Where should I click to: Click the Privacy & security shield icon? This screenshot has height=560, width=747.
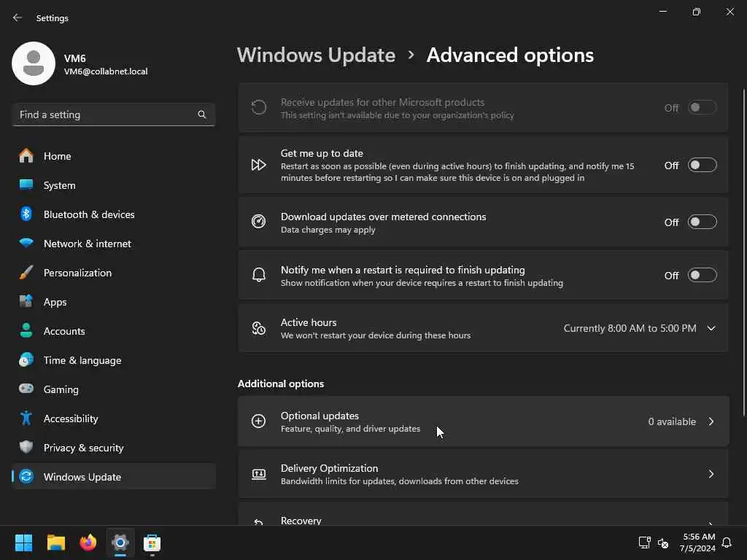coord(26,447)
